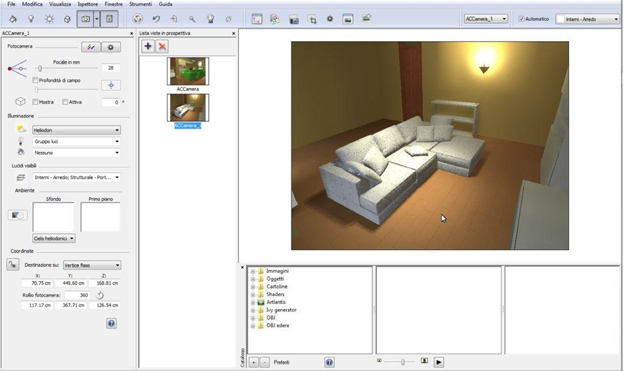Viewport: 624px width, 371px height.
Task: Open the Strumenti menu
Action: tap(140, 4)
